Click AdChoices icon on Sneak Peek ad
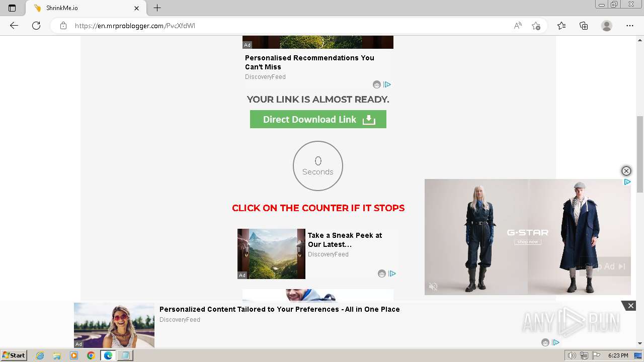The height and width of the screenshot is (362, 644). tap(392, 274)
